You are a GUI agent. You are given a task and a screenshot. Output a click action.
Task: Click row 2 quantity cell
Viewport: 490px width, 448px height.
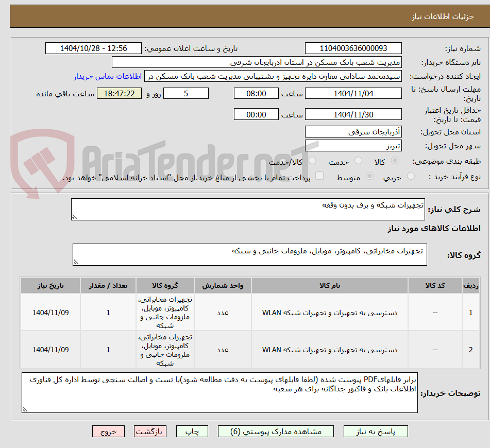click(x=108, y=350)
